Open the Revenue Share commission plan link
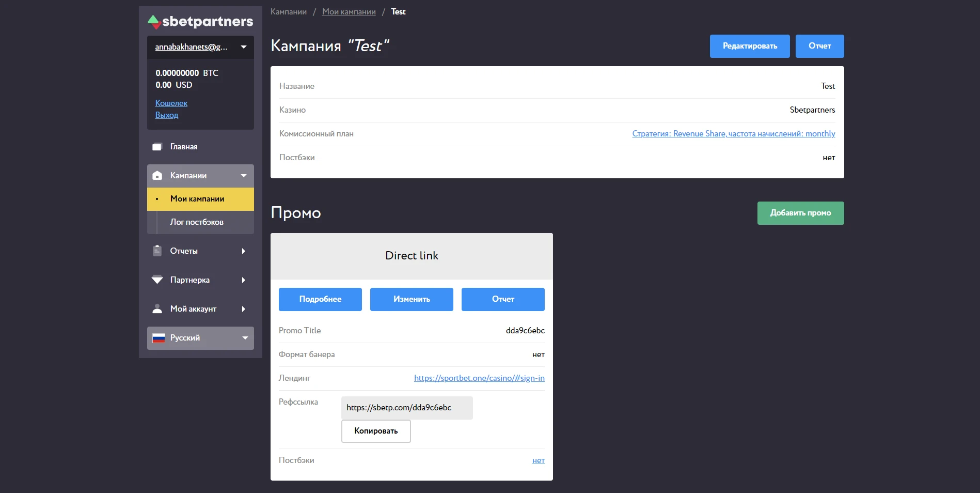The width and height of the screenshot is (980, 493). (734, 134)
